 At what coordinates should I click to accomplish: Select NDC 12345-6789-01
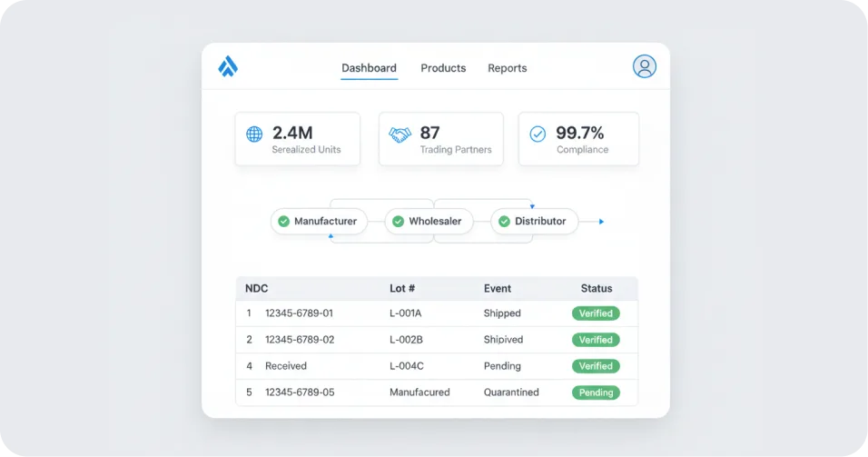coord(299,313)
